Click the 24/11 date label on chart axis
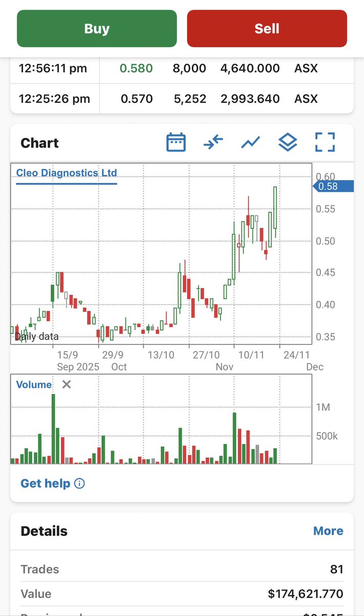Image resolution: width=364 pixels, height=616 pixels. pyautogui.click(x=297, y=355)
